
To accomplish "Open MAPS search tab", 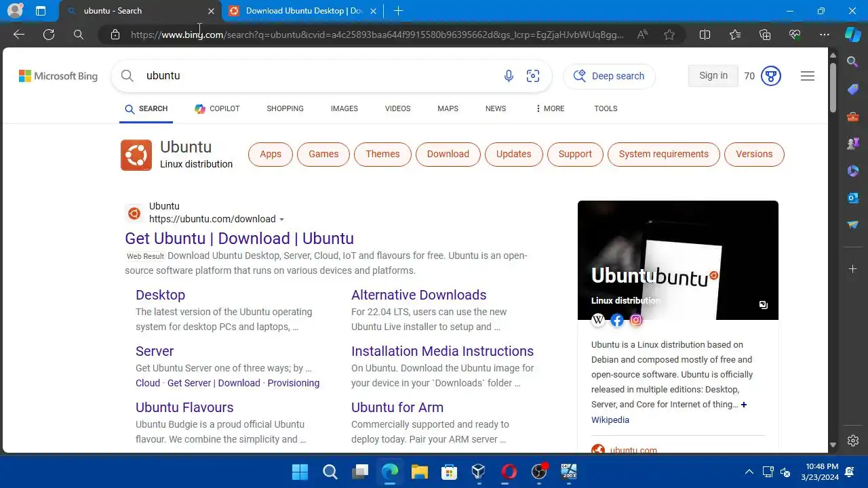I will [x=448, y=108].
